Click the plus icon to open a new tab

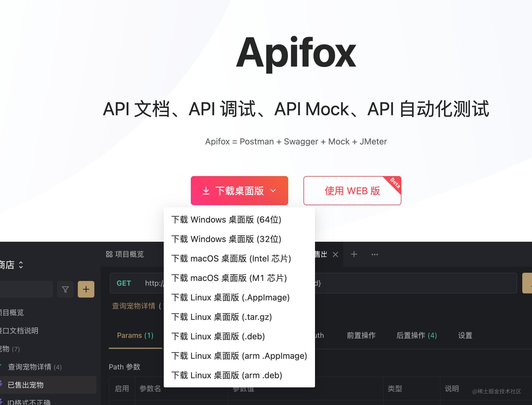(x=354, y=254)
